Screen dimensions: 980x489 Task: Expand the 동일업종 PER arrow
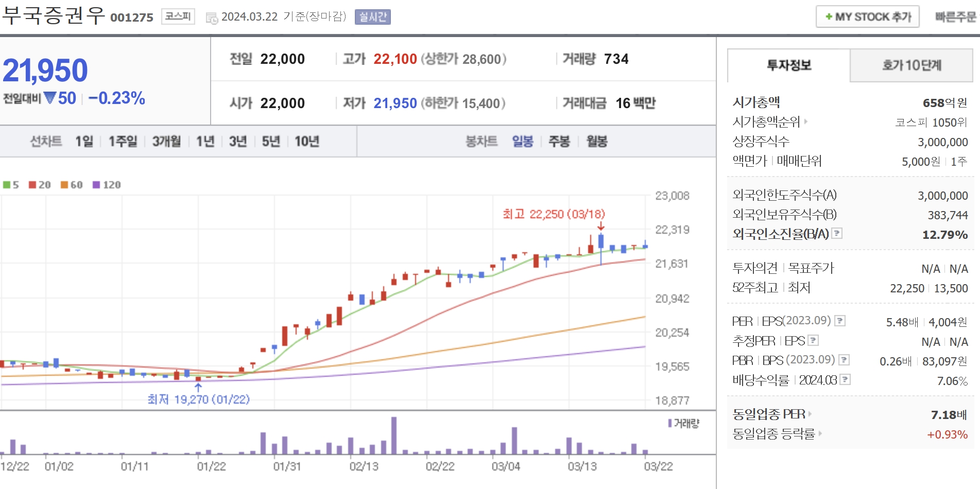point(810,413)
